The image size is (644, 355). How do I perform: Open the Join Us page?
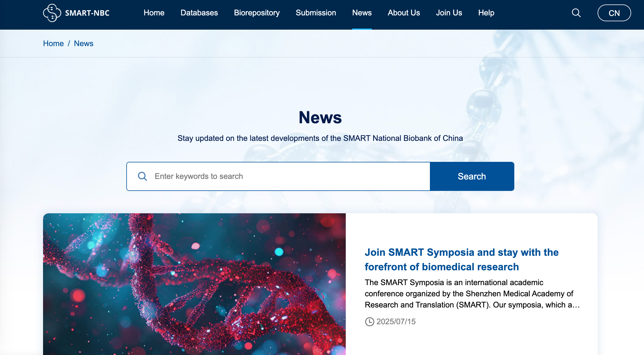(449, 13)
